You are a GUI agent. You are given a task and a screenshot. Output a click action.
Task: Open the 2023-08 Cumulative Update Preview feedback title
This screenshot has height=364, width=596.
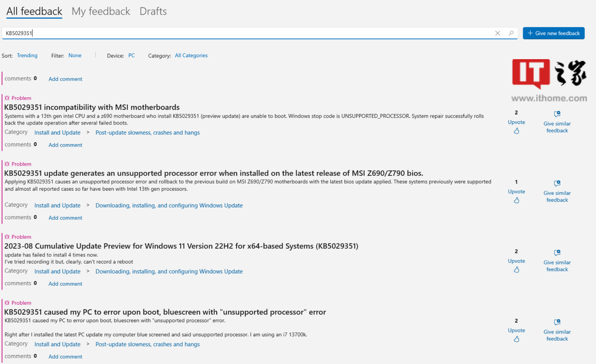tap(181, 246)
